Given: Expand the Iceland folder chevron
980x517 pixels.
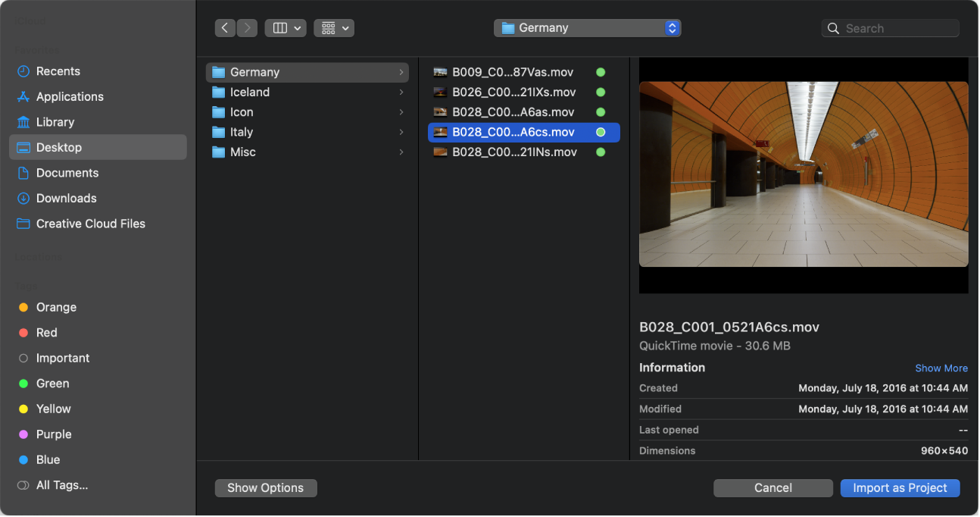Looking at the screenshot, I should tap(401, 92).
